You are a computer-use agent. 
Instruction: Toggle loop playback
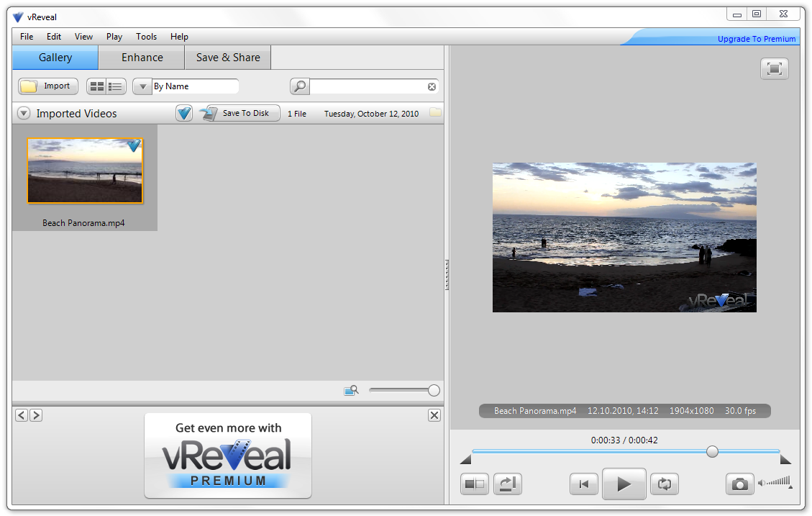pos(665,484)
